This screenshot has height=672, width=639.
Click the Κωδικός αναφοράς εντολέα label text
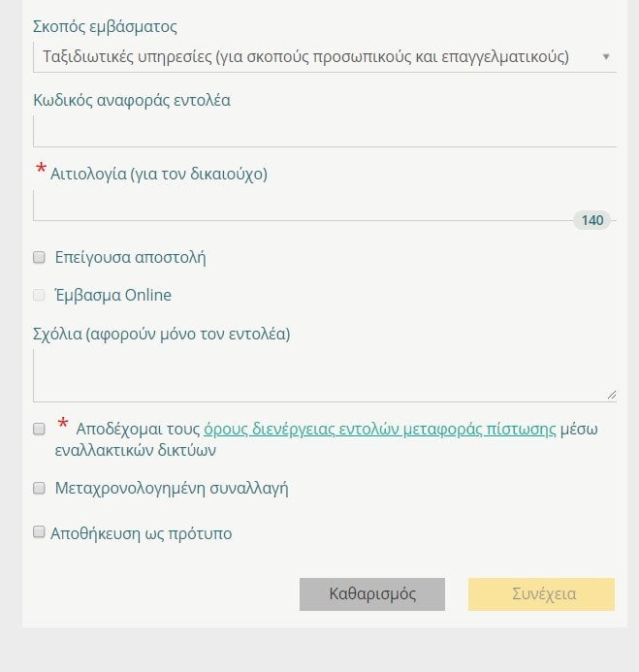[x=132, y=100]
